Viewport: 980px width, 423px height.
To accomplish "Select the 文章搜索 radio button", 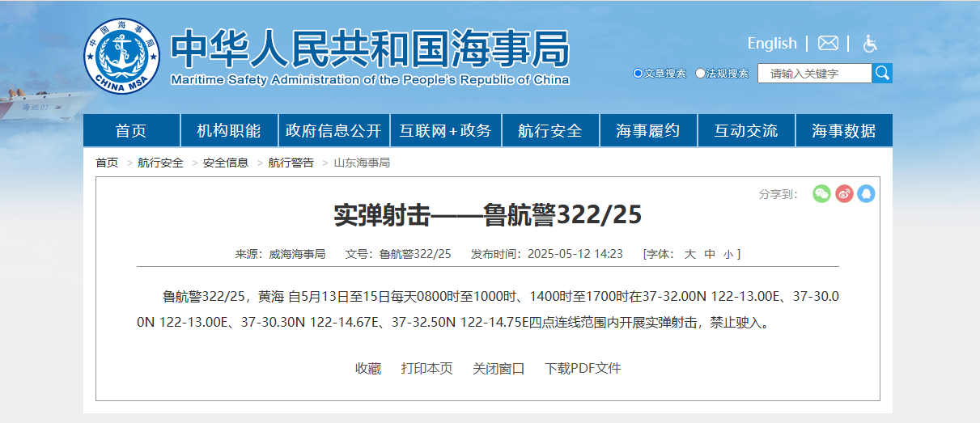I will coord(638,74).
